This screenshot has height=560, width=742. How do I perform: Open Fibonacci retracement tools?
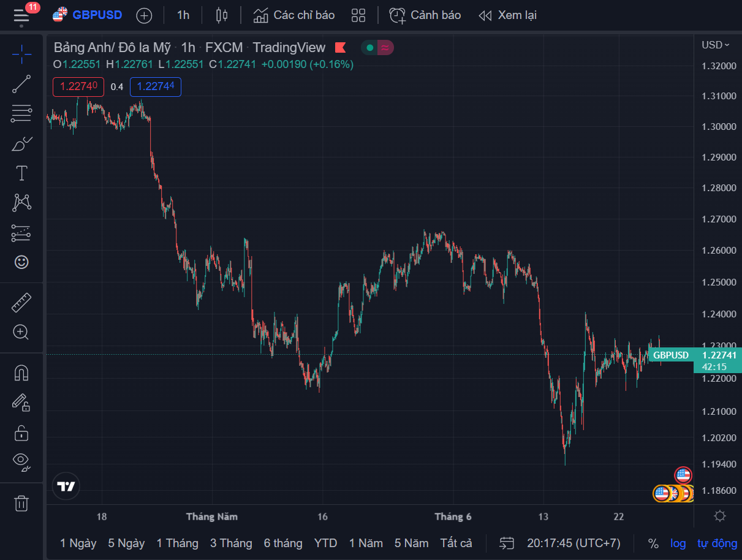click(x=21, y=113)
